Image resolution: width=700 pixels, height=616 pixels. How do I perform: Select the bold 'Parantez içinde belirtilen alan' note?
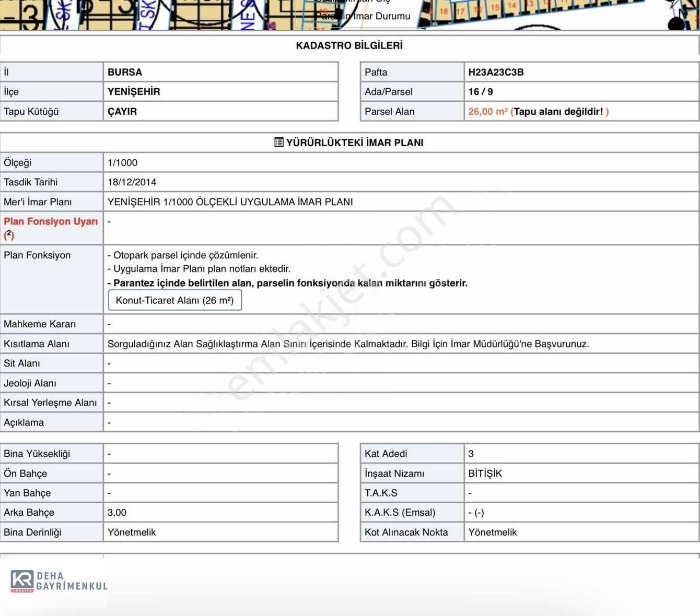(x=287, y=283)
